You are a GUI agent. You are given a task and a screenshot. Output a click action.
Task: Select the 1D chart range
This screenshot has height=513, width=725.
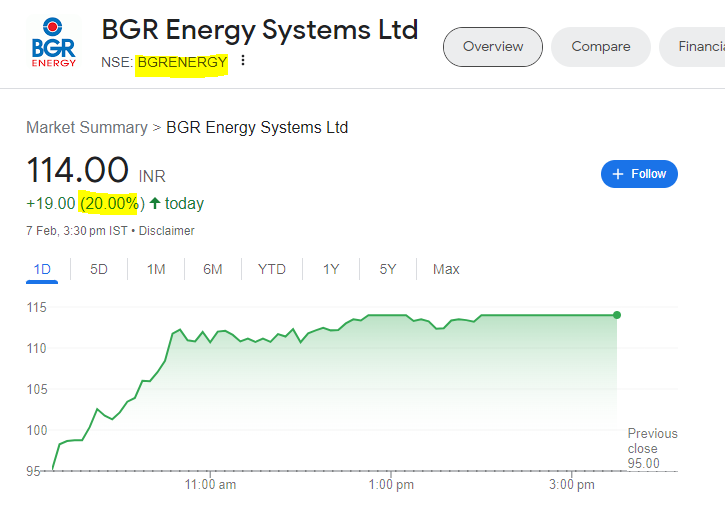42,269
